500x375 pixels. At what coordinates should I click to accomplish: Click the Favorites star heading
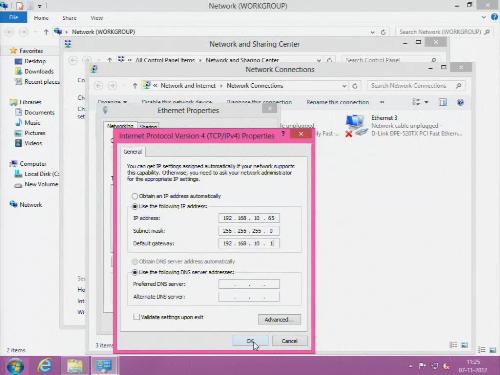point(31,51)
